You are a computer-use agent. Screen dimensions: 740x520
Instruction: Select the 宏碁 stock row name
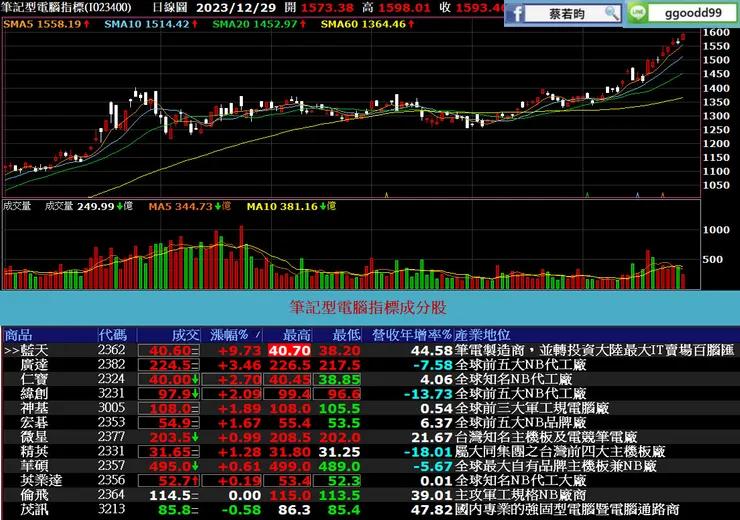34,423
